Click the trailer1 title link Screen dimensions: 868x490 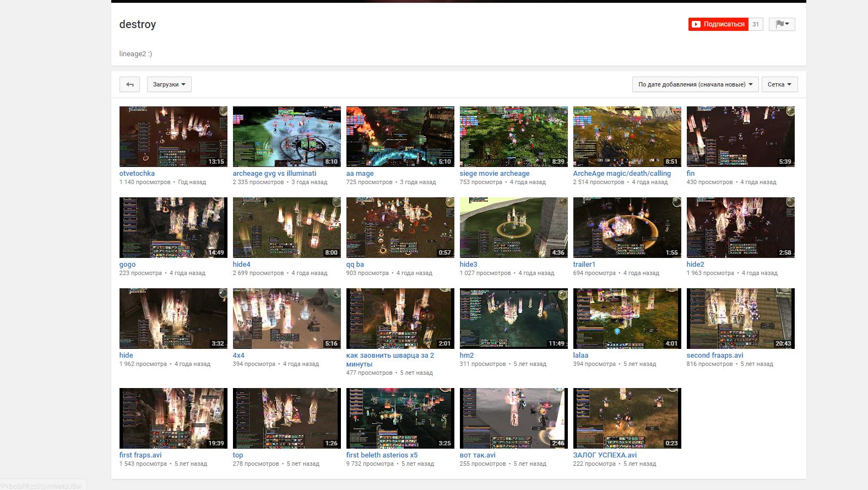pos(584,264)
